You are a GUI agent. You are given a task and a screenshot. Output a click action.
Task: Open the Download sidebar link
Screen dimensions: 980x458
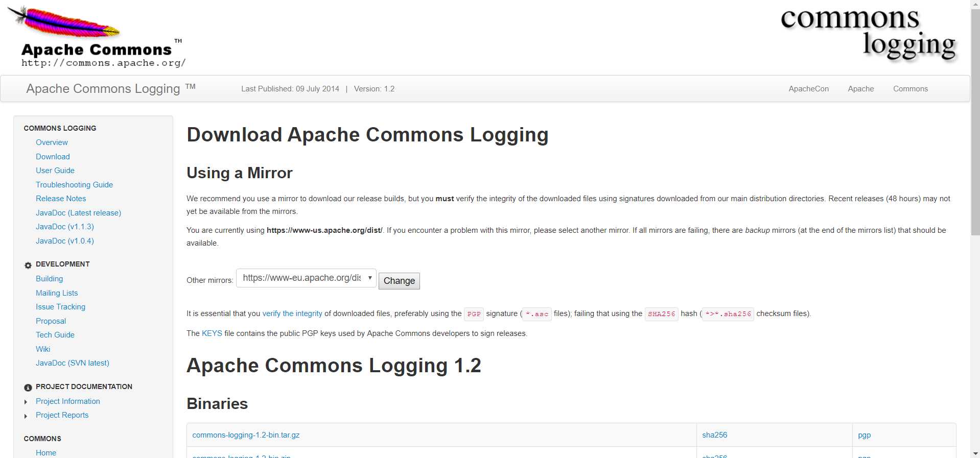pos(53,157)
